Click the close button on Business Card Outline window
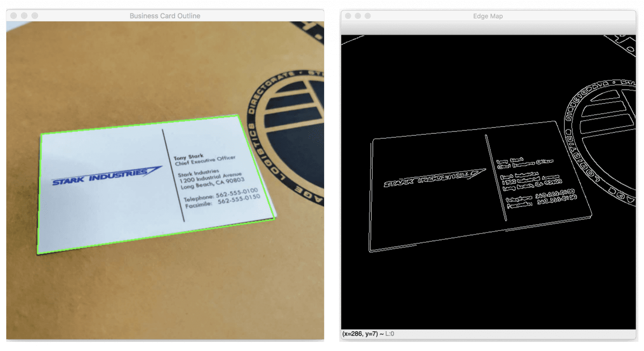644x351 pixels. (14, 15)
